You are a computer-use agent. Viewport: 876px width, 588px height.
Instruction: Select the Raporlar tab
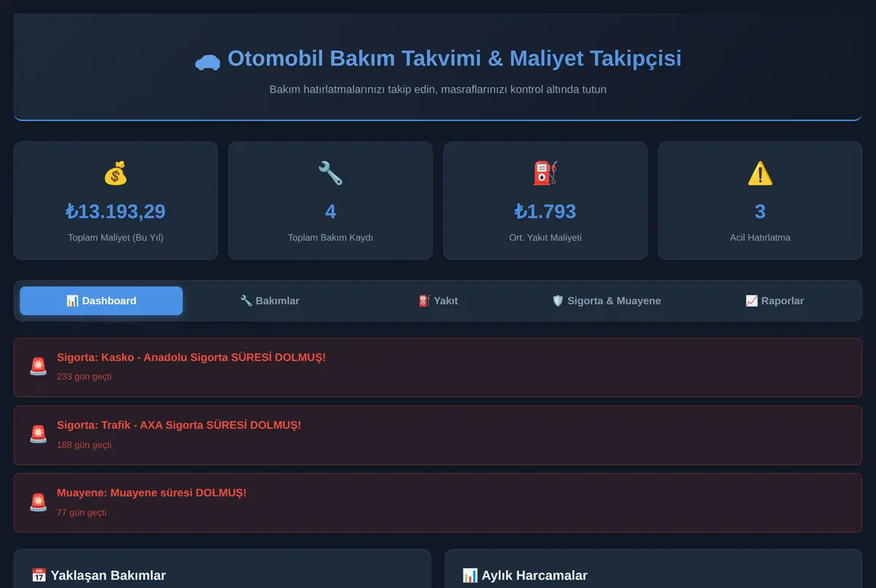tap(775, 301)
